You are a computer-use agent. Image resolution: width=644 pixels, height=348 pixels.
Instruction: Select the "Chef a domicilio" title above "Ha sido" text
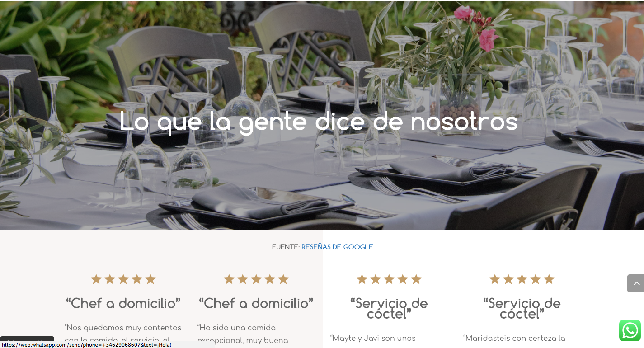coord(256,303)
